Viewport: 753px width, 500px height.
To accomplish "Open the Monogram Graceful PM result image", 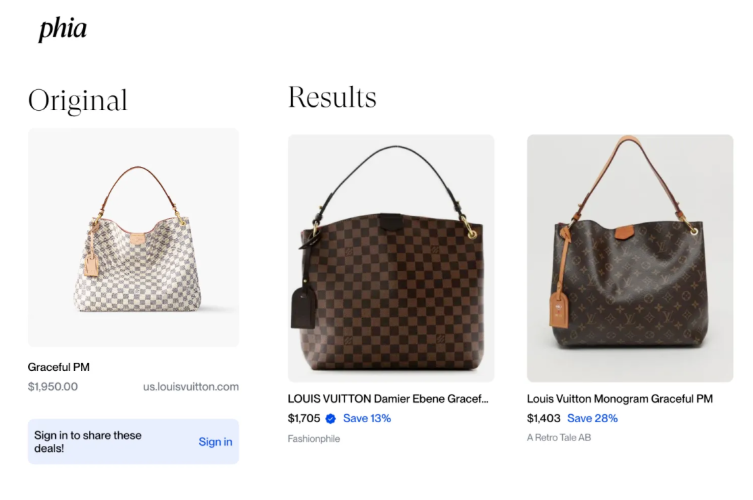I will pyautogui.click(x=630, y=258).
